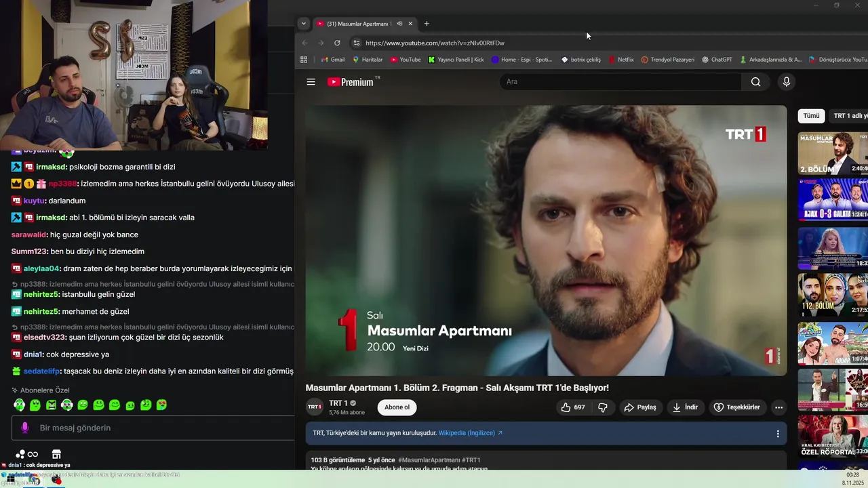Viewport: 868px width, 488px height.
Task: Open the Windows Start button on taskbar
Action: 12,479
